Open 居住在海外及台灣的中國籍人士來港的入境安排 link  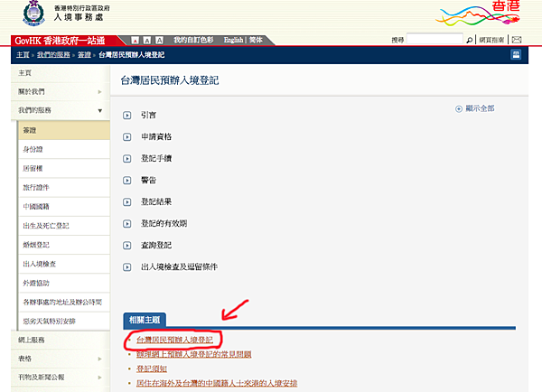[217, 383]
